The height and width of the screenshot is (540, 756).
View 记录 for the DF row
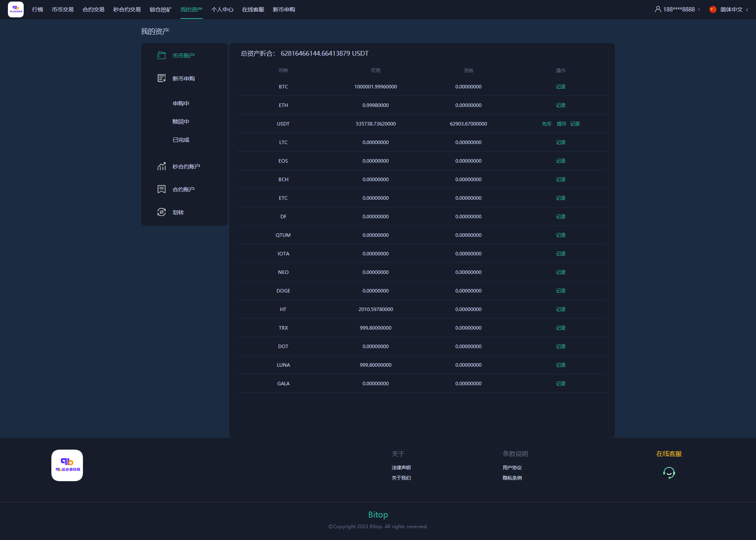pos(561,217)
